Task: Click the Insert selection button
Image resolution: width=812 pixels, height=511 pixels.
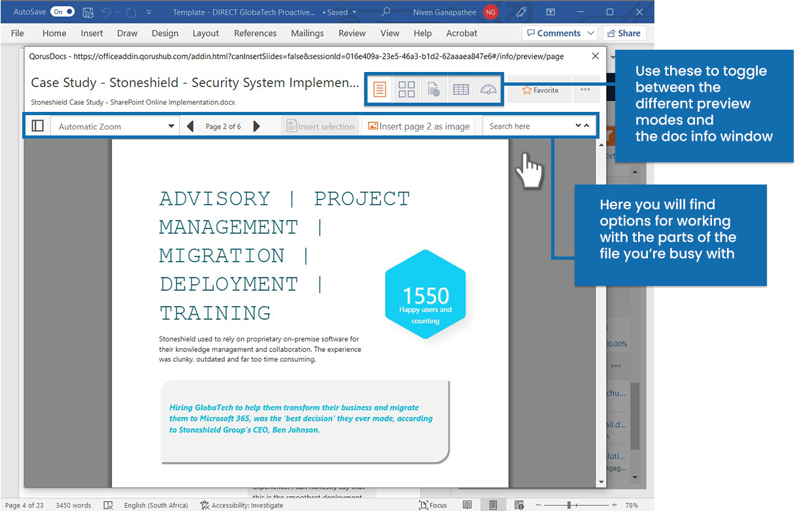Action: pyautogui.click(x=320, y=126)
